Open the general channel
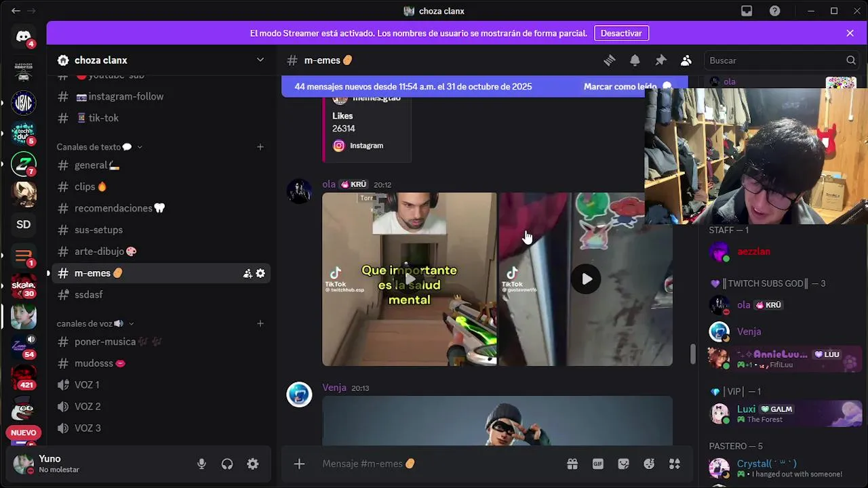868x488 pixels. point(161,165)
